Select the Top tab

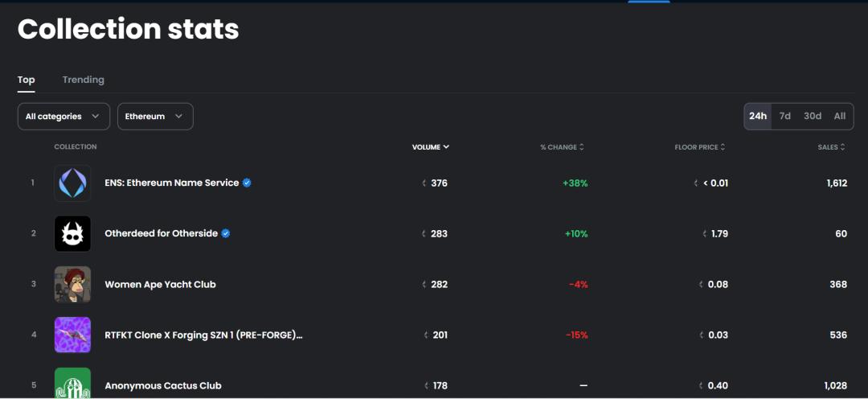point(27,80)
